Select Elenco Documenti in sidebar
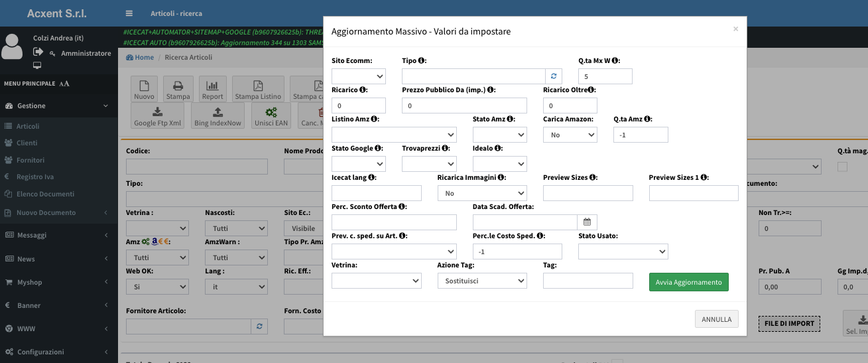The height and width of the screenshot is (363, 868). pyautogui.click(x=45, y=194)
